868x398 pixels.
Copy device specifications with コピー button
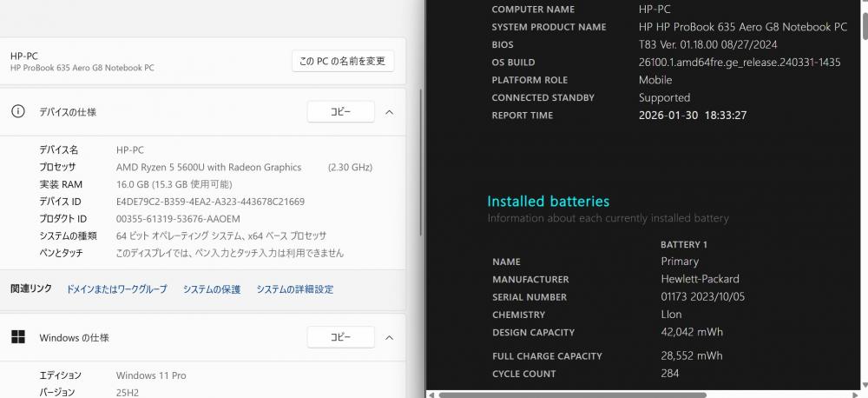340,111
